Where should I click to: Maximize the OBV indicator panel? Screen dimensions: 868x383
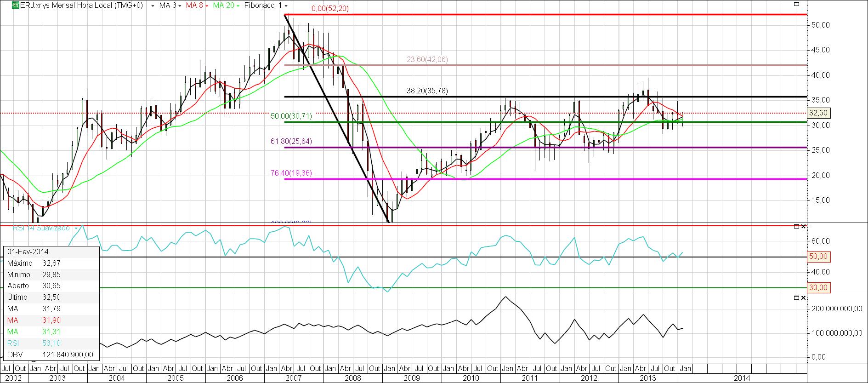click(797, 298)
